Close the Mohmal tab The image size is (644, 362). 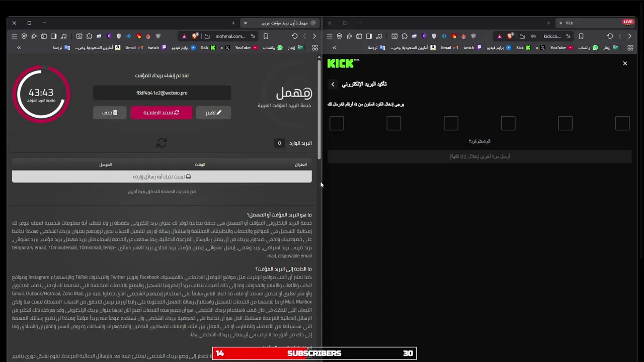pos(246,23)
